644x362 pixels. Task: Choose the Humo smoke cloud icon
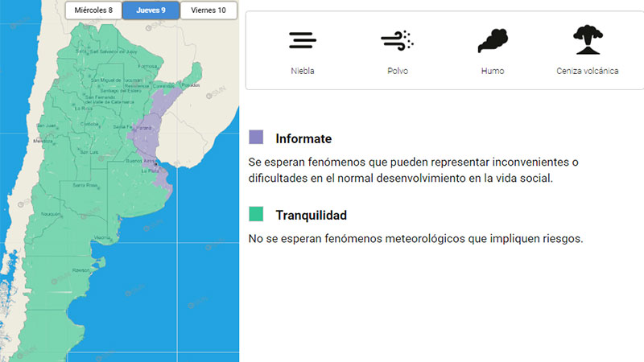pos(492,40)
